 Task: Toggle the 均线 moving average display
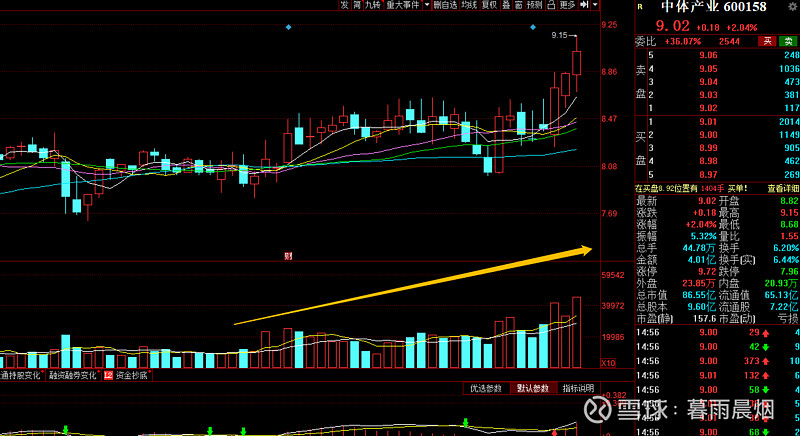(x=467, y=5)
